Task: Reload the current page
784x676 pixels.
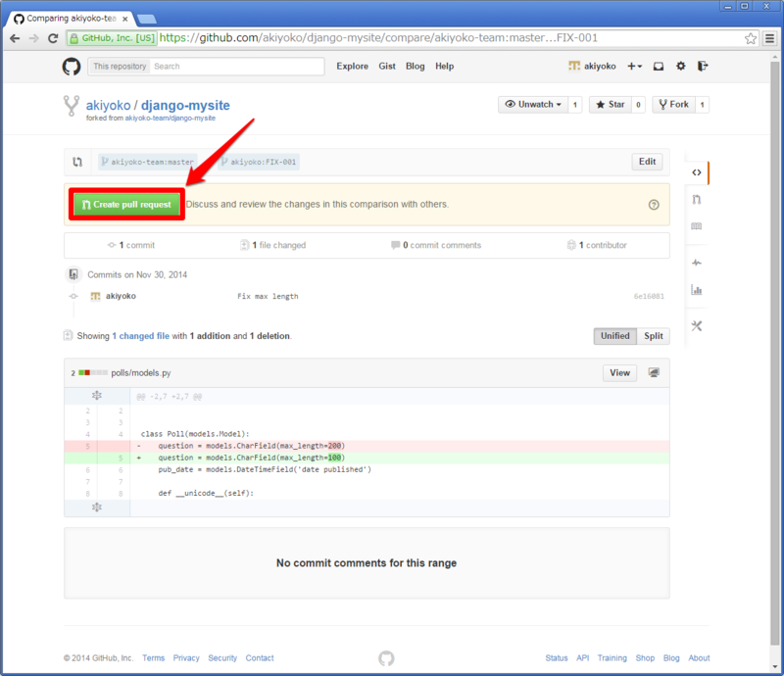Action: [53, 38]
